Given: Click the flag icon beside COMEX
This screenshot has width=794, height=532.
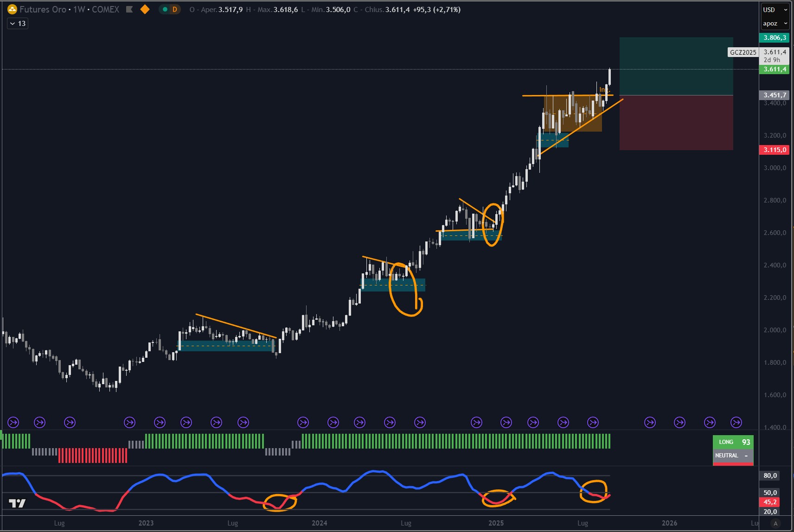Looking at the screenshot, I should tap(130, 9).
